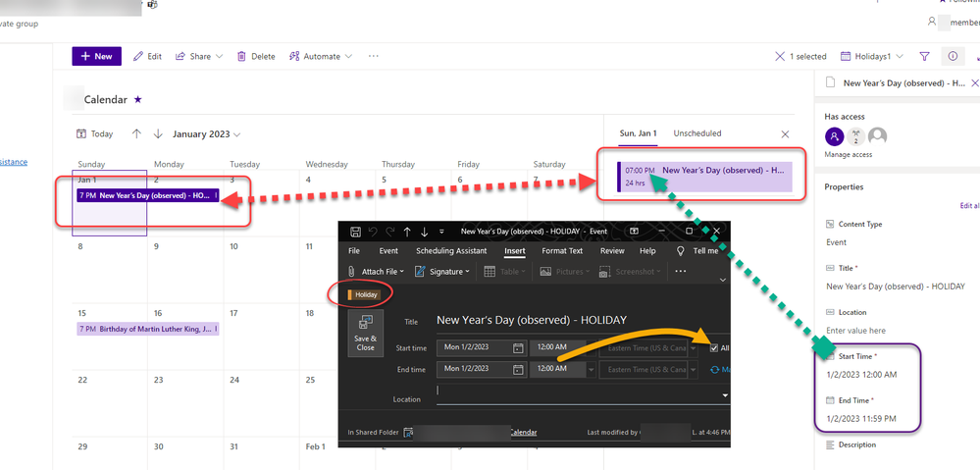Toggle the details pane info icon
The width and height of the screenshot is (980, 470).
[953, 56]
